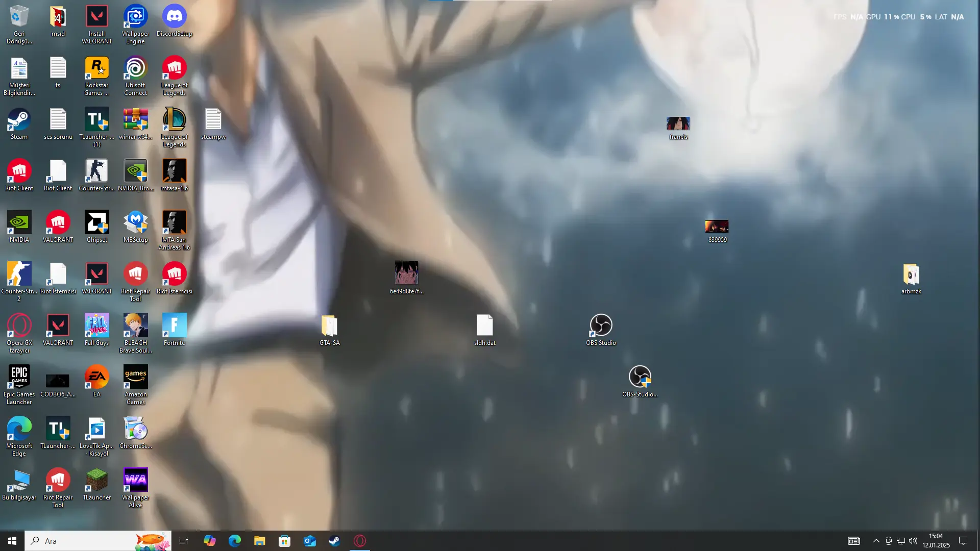Click the fs text file icon

58,72
